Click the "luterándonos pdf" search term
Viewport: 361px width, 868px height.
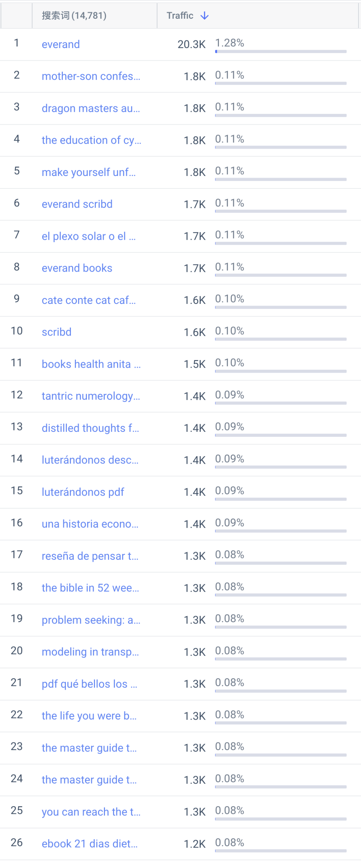click(83, 492)
